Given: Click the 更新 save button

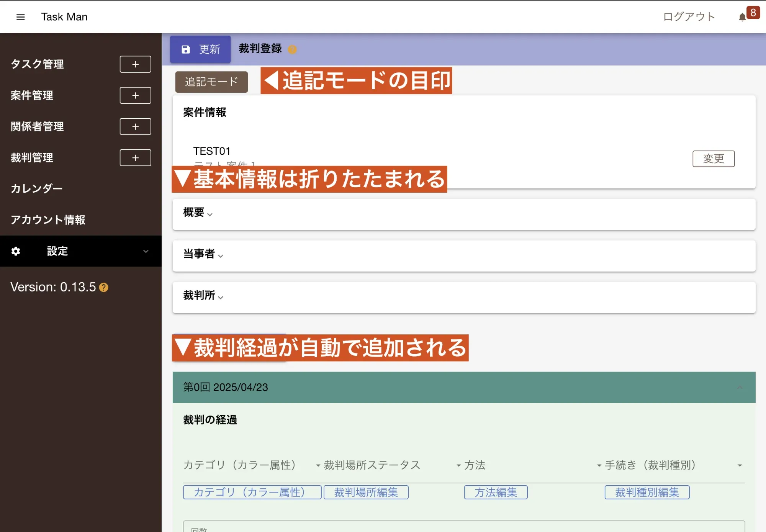Looking at the screenshot, I should tap(200, 49).
